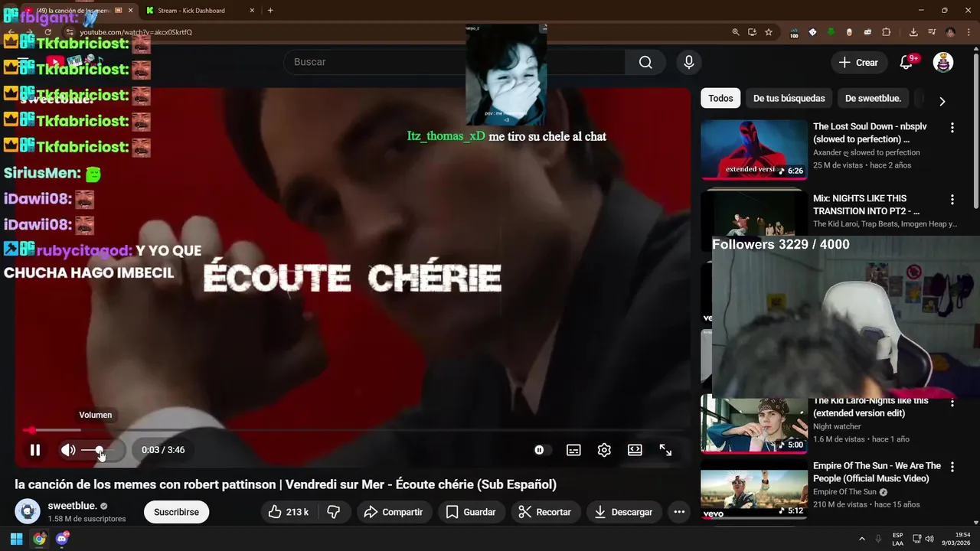980x551 pixels.
Task: Save video with Guardar
Action: click(x=471, y=512)
